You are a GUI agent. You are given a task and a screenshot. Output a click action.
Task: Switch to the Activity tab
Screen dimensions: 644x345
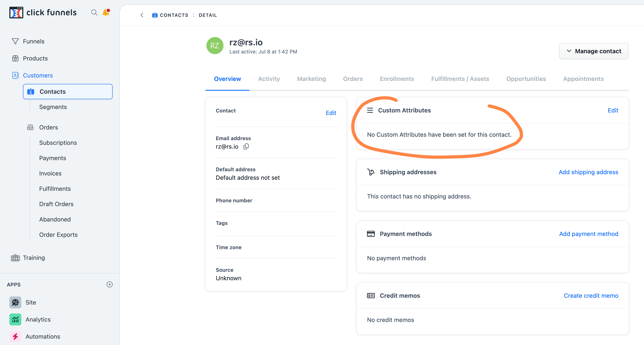click(269, 79)
